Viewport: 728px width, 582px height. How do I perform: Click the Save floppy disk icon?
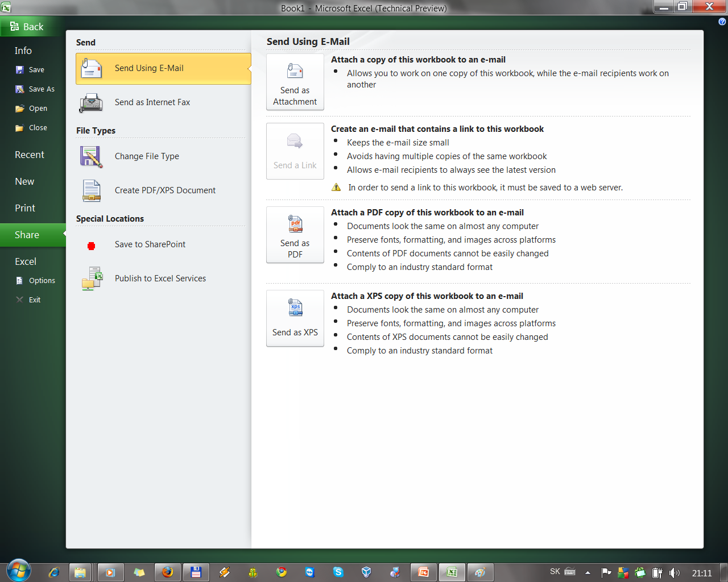coord(20,70)
